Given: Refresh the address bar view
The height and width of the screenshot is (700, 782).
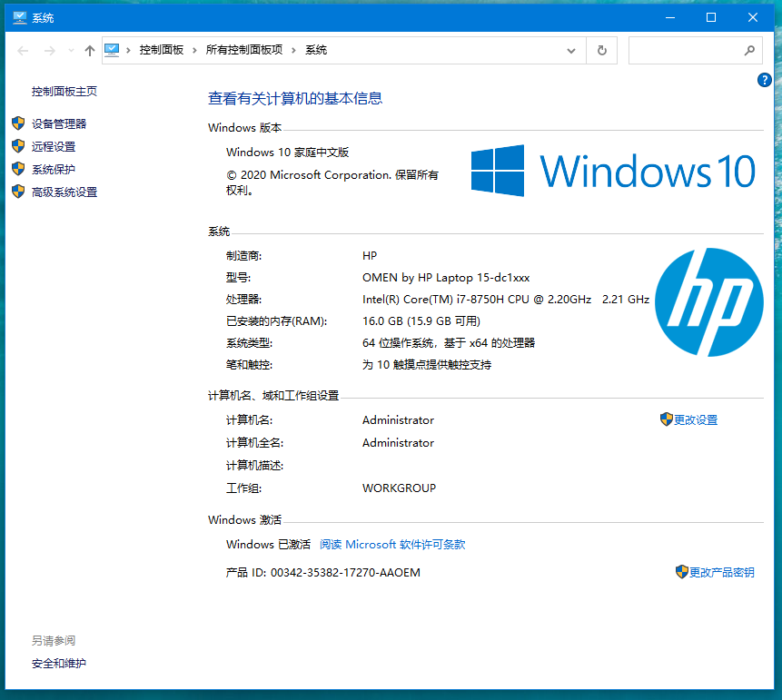Looking at the screenshot, I should pos(601,51).
